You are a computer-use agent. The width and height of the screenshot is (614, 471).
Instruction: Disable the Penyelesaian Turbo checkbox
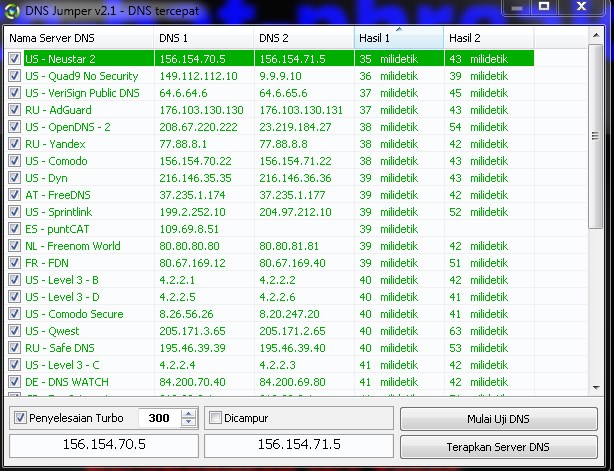(x=20, y=418)
